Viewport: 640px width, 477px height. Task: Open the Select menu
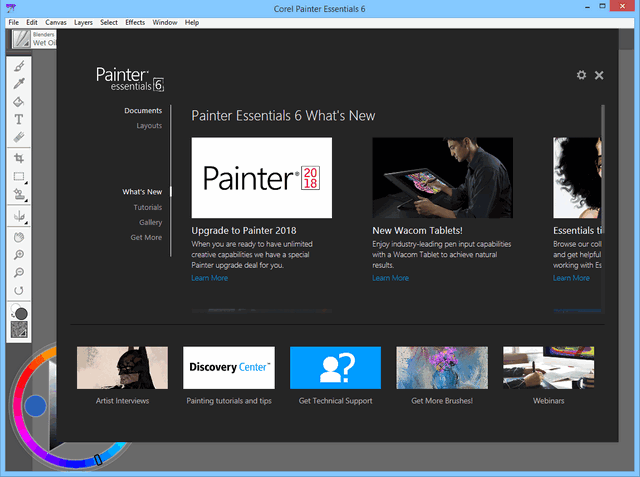coord(109,22)
